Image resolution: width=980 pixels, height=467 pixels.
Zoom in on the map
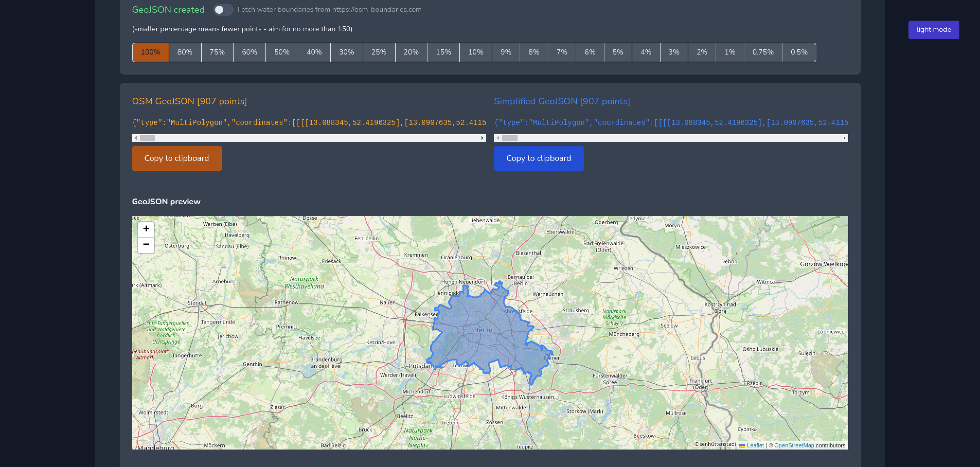click(x=146, y=229)
